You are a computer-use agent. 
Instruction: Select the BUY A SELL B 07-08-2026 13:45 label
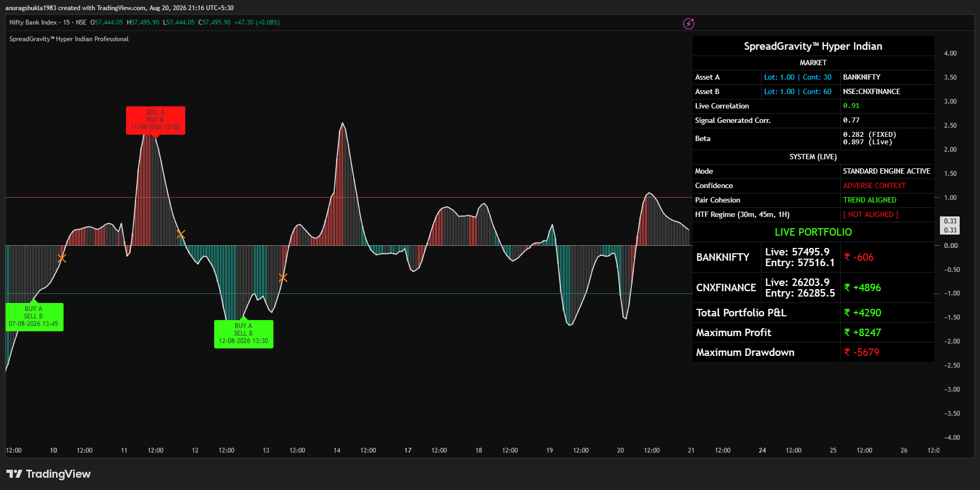pyautogui.click(x=34, y=317)
